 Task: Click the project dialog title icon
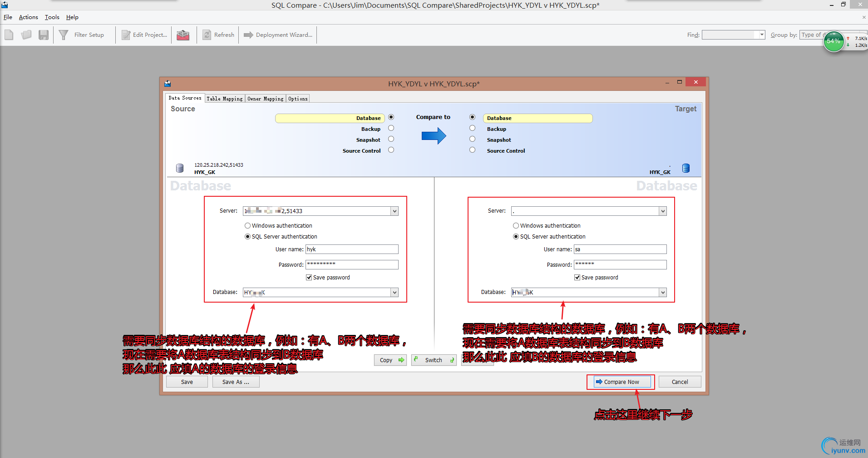pyautogui.click(x=168, y=84)
